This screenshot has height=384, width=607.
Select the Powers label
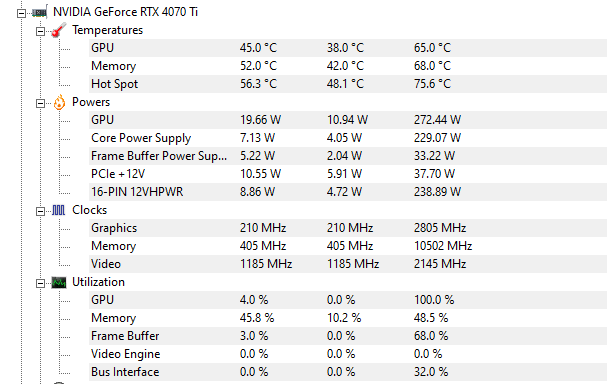(91, 102)
